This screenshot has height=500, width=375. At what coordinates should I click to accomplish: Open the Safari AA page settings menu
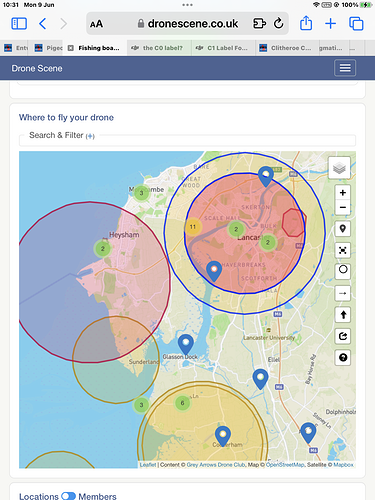pos(96,24)
